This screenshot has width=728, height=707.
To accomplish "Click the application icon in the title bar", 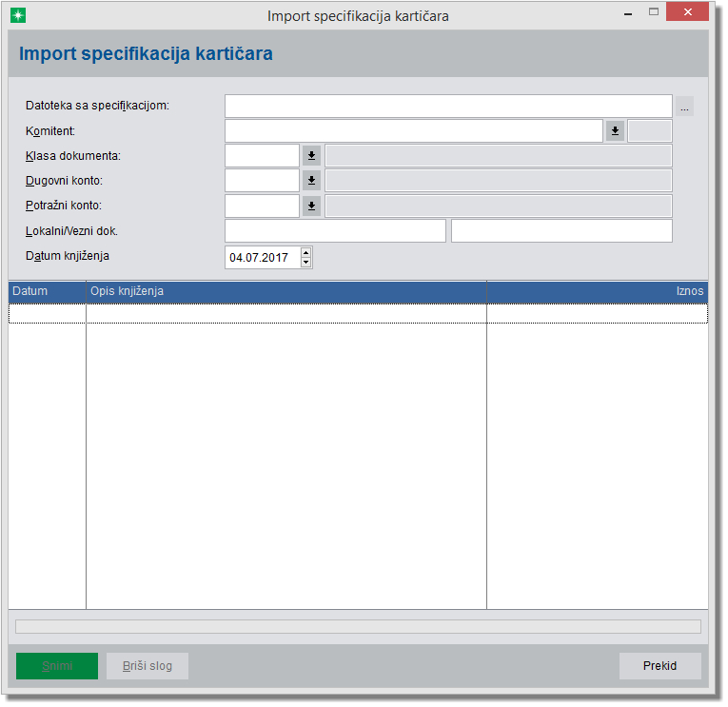I will pos(17,15).
